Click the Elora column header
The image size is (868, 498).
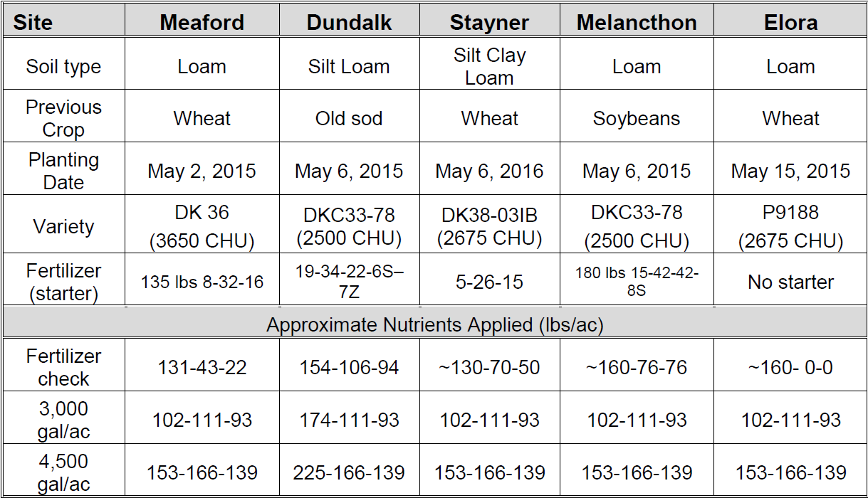tap(790, 22)
